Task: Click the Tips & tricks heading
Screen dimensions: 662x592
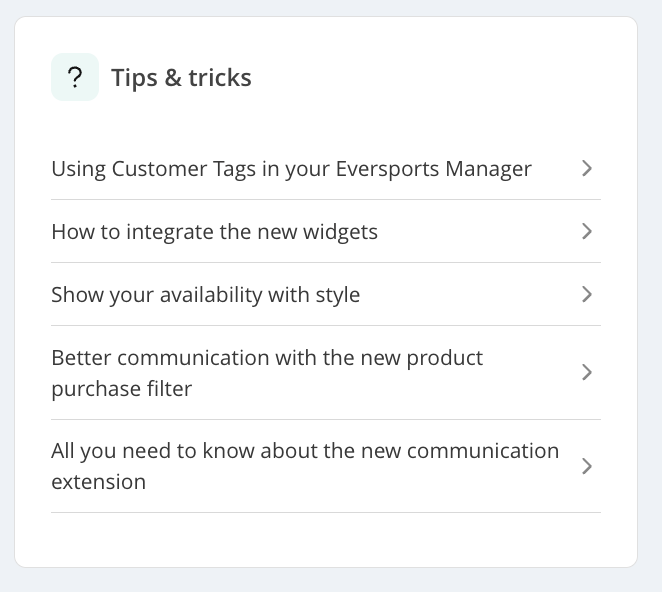Action: pyautogui.click(x=181, y=78)
